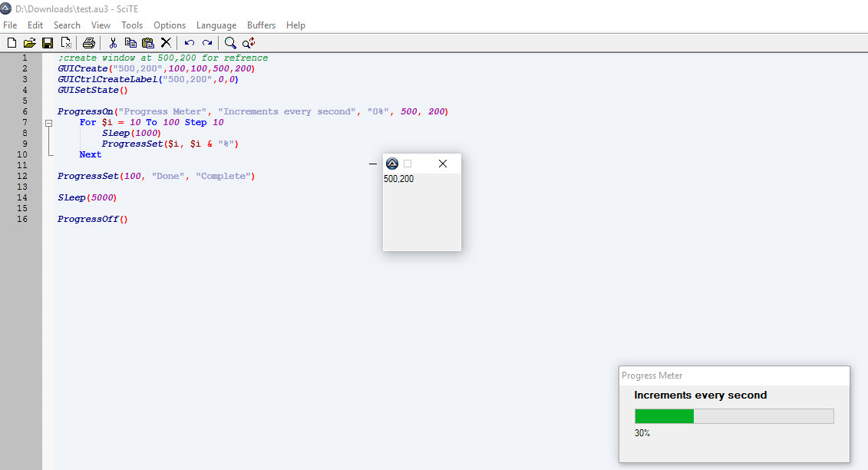868x470 pixels.
Task: Open the Help menu
Action: click(x=295, y=25)
